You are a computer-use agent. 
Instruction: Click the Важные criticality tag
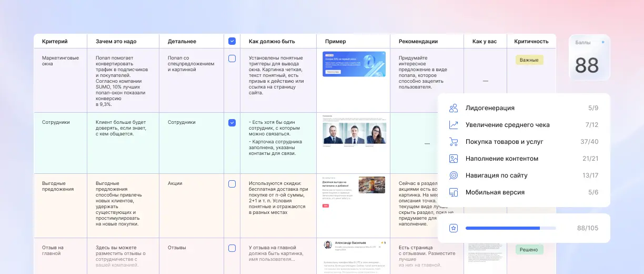pyautogui.click(x=529, y=60)
